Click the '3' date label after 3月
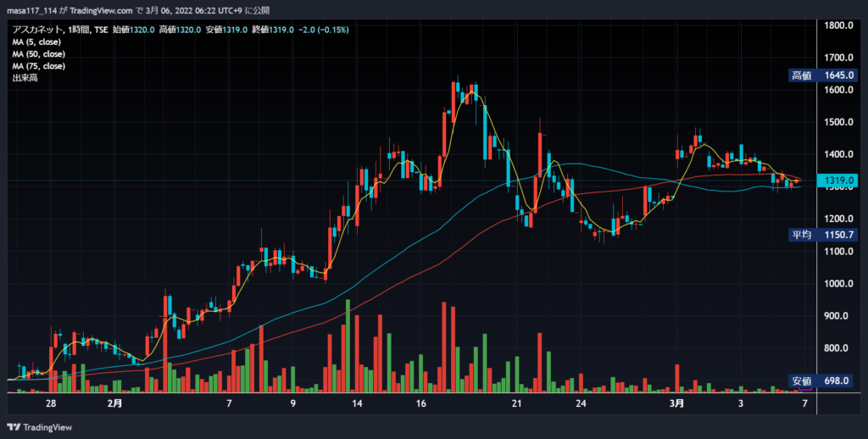868x439 pixels. point(741,403)
